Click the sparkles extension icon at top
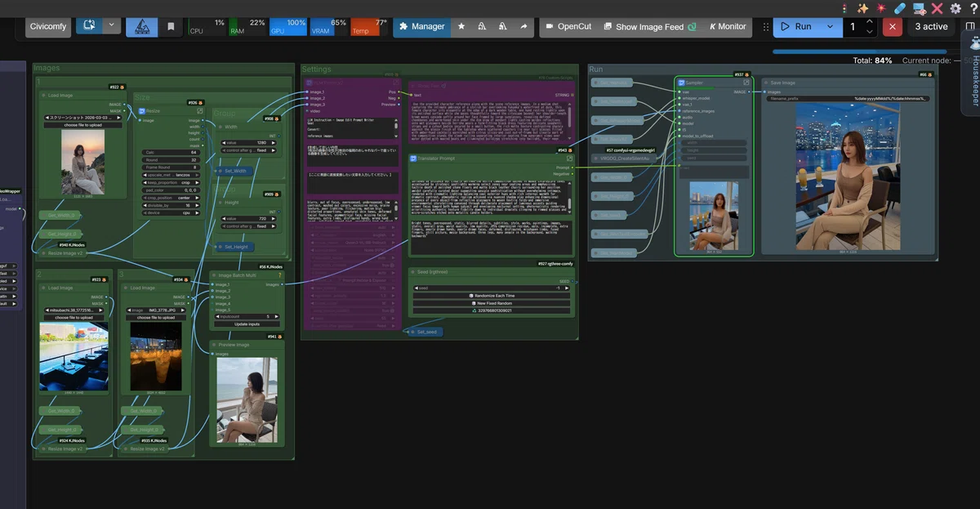The height and width of the screenshot is (509, 980). pyautogui.click(x=862, y=7)
